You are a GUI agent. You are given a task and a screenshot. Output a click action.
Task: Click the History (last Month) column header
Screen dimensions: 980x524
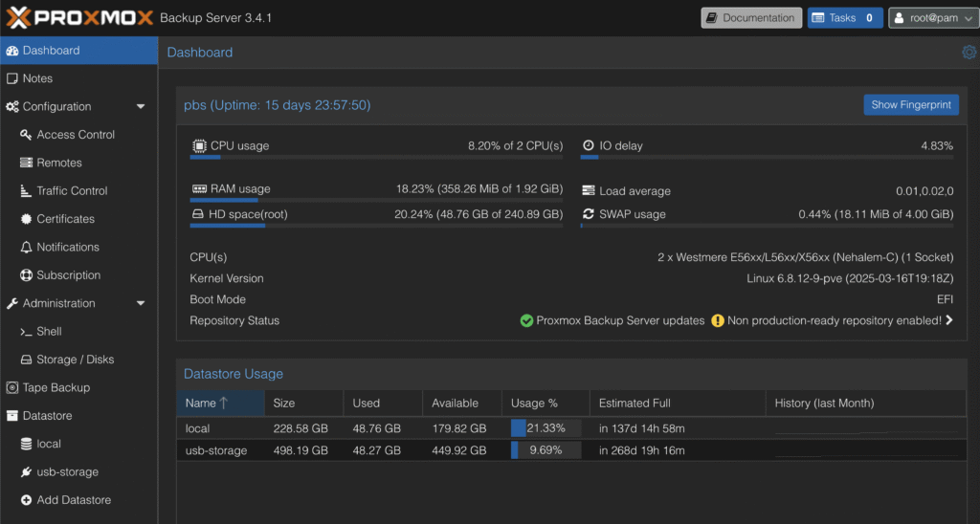point(865,404)
